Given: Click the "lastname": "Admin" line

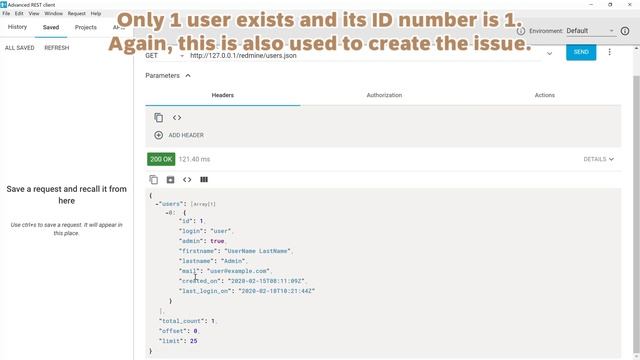Looking at the screenshot, I should pyautogui.click(x=213, y=261).
